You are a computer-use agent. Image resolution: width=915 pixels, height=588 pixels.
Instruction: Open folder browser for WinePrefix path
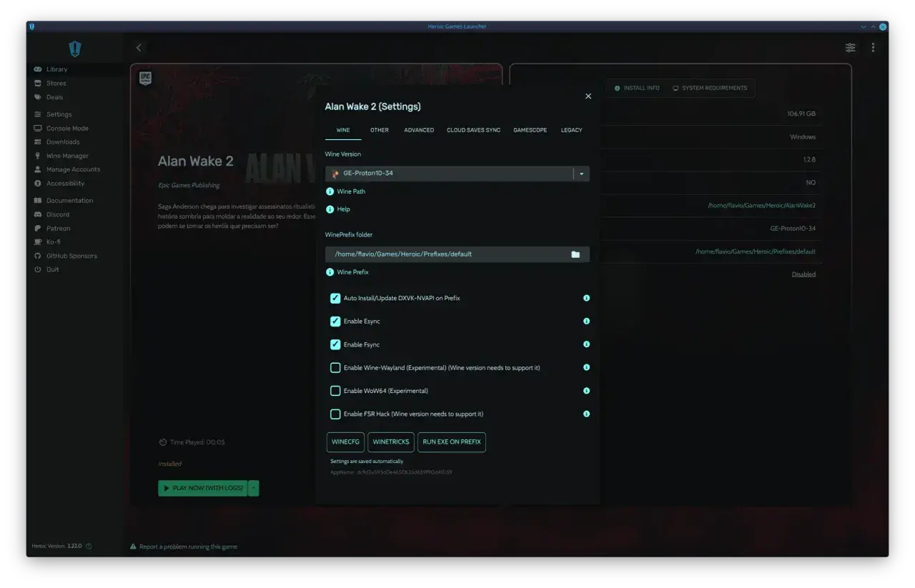tap(575, 254)
